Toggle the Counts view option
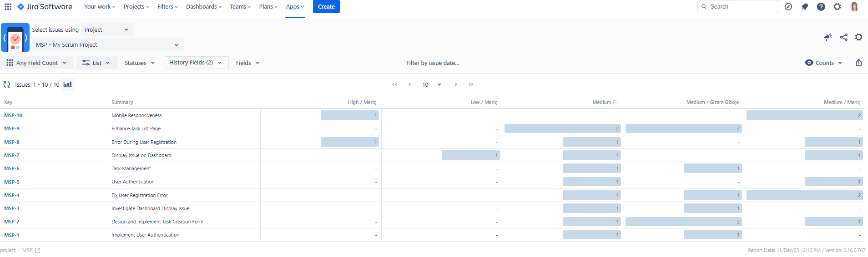 point(823,63)
